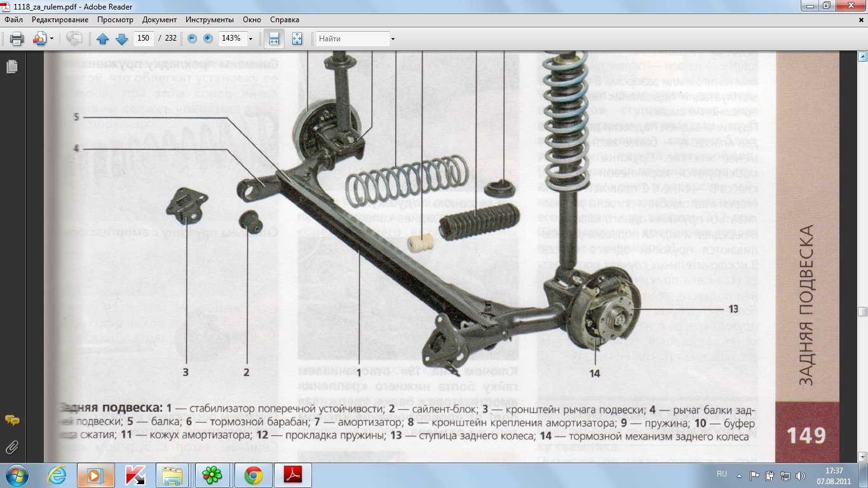868x488 pixels.
Task: Click the vertical scrollbar down arrow
Action: click(862, 456)
